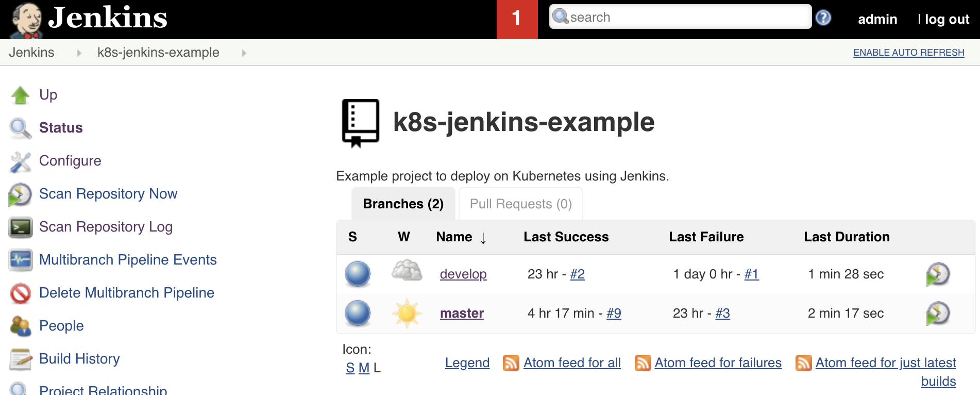Viewport: 980px width, 395px height.
Task: Click the Jenkins title text in header
Action: pos(108,18)
